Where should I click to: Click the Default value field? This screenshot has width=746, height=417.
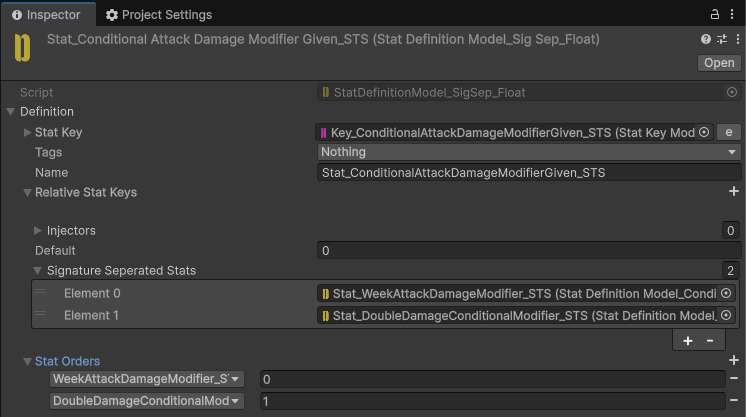click(529, 250)
